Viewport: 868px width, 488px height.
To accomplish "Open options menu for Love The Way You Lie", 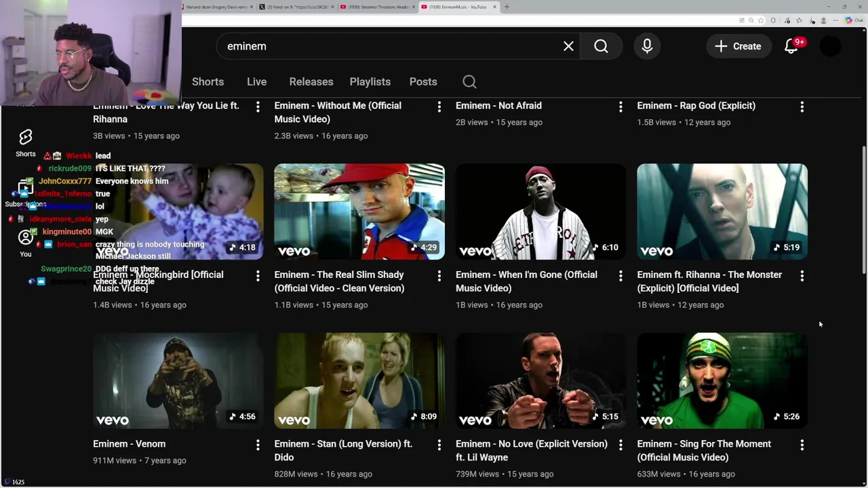I will coord(258,107).
